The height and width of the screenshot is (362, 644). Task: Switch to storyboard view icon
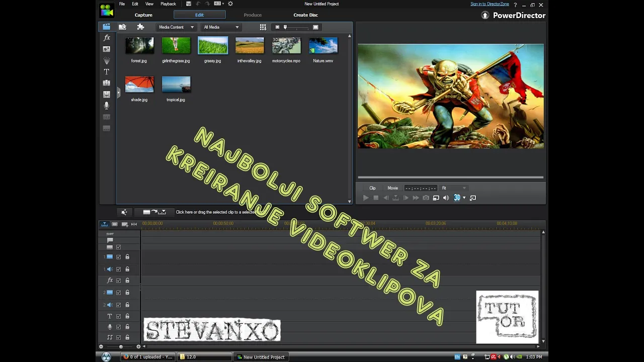click(115, 224)
